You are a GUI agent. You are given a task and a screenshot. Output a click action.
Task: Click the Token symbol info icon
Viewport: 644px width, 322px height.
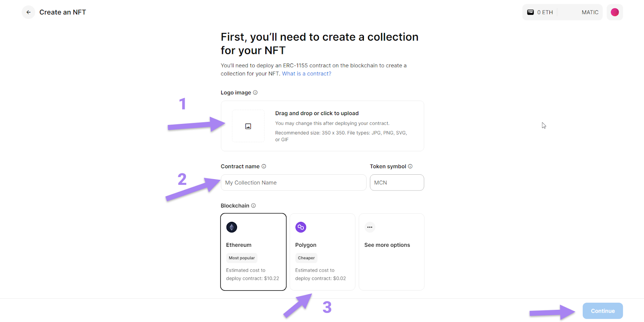point(411,166)
